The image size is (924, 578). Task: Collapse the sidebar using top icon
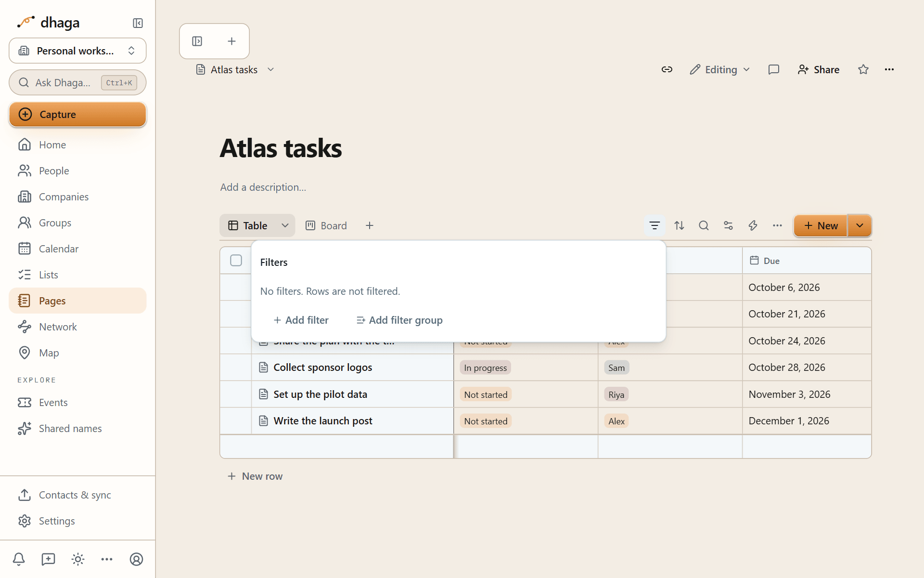click(138, 23)
